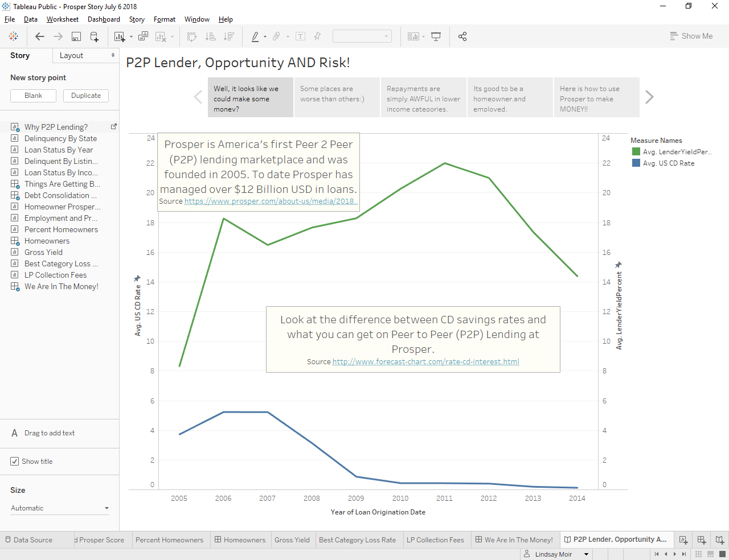Switch to Data Source tab
This screenshot has height=560, width=729.
(28, 540)
